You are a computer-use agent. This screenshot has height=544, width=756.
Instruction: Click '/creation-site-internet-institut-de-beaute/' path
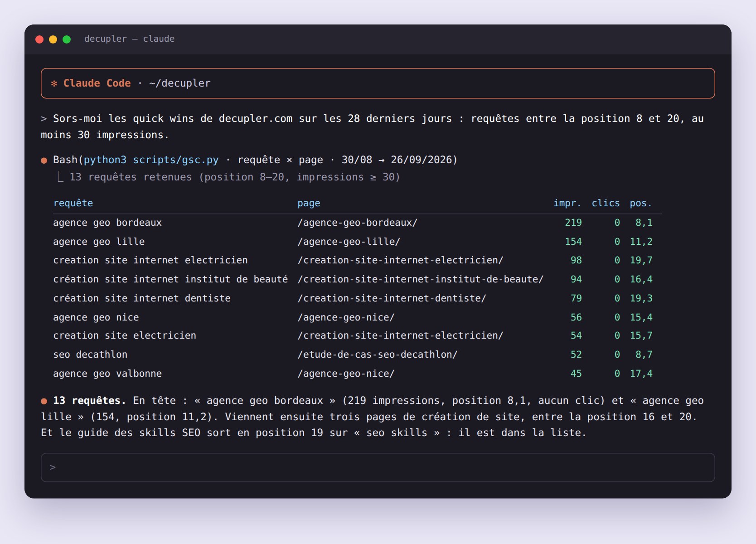click(x=420, y=279)
